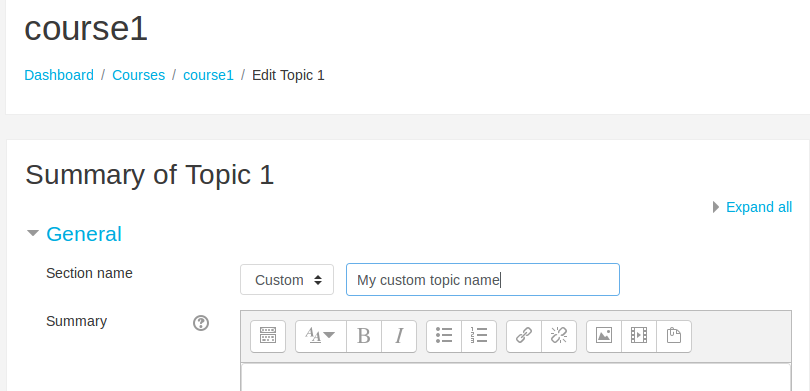Remove link using the unlink icon

point(559,336)
